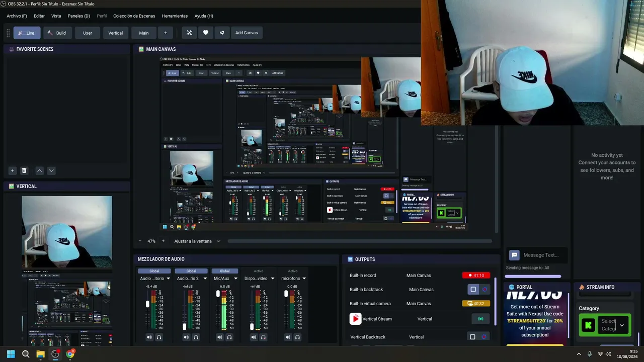Switch to the User layout tab
The image size is (644, 362).
tap(88, 33)
